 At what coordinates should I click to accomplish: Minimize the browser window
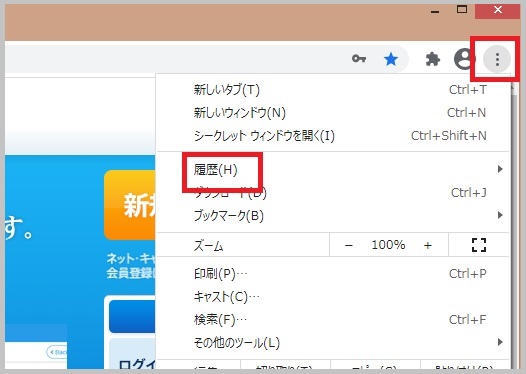(x=435, y=11)
